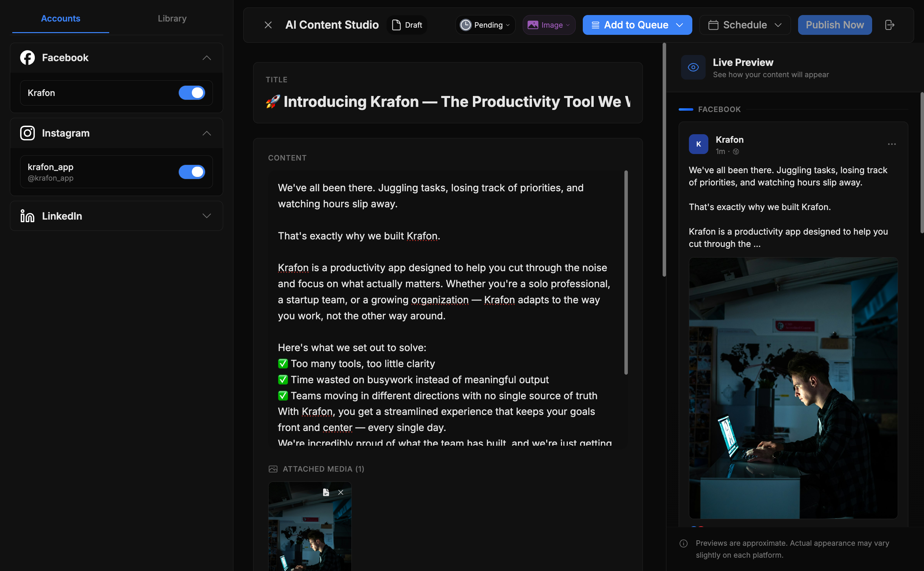Screen dimensions: 924x571
Task: Open the Schedule dropdown arrow
Action: tap(778, 25)
